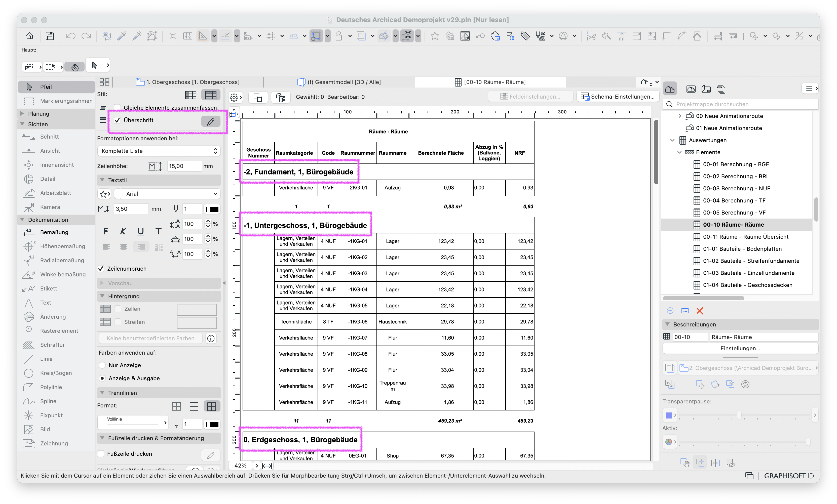Click the pencil icon beside Überschrift
The width and height of the screenshot is (837, 504).
[211, 121]
